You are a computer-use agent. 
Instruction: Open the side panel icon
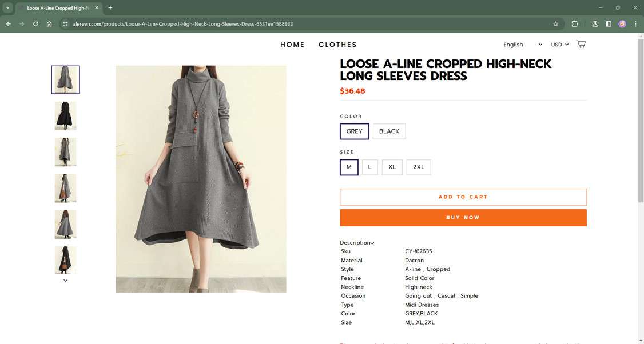click(x=608, y=24)
